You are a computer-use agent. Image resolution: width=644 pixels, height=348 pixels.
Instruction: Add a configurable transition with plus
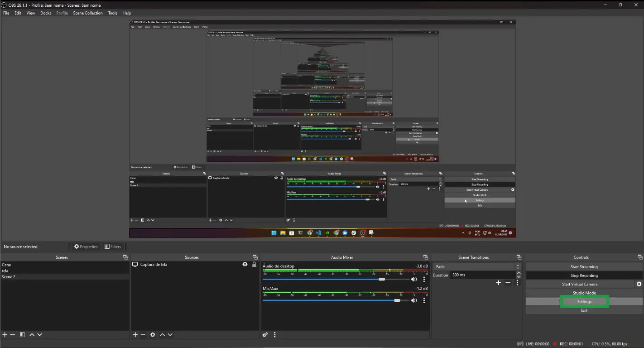[499, 283]
